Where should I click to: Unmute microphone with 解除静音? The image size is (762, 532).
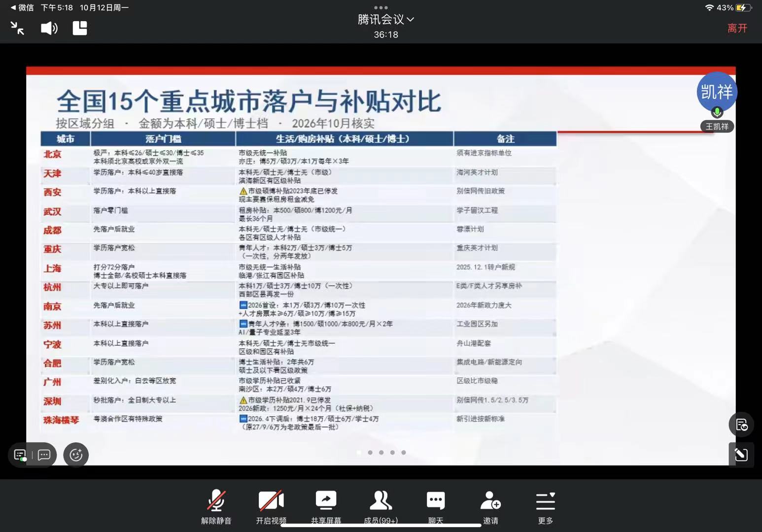(216, 507)
